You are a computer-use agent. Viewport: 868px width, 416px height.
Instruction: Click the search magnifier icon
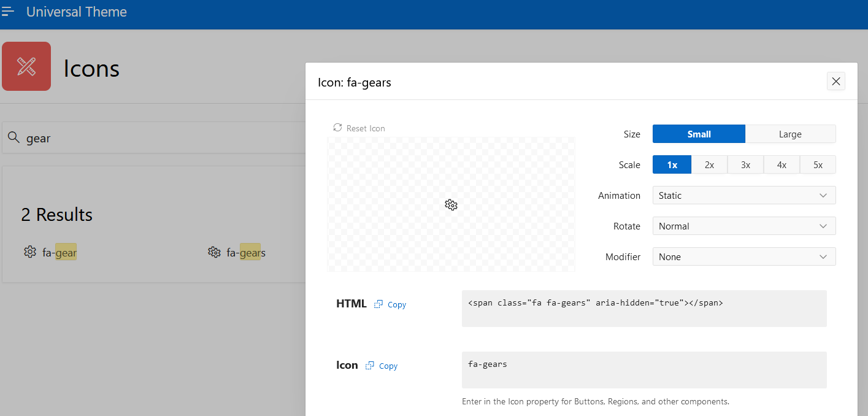pos(13,138)
